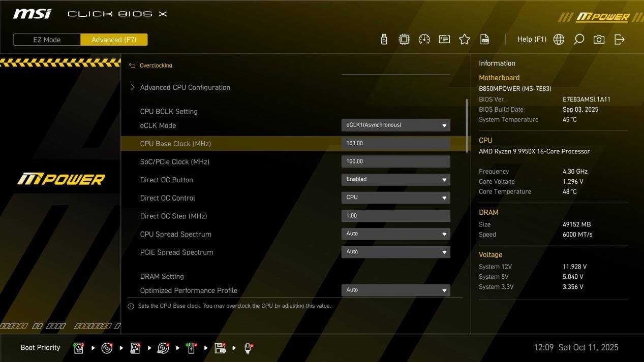
Task: Click the CPU chip icon in toolbar
Action: click(404, 40)
